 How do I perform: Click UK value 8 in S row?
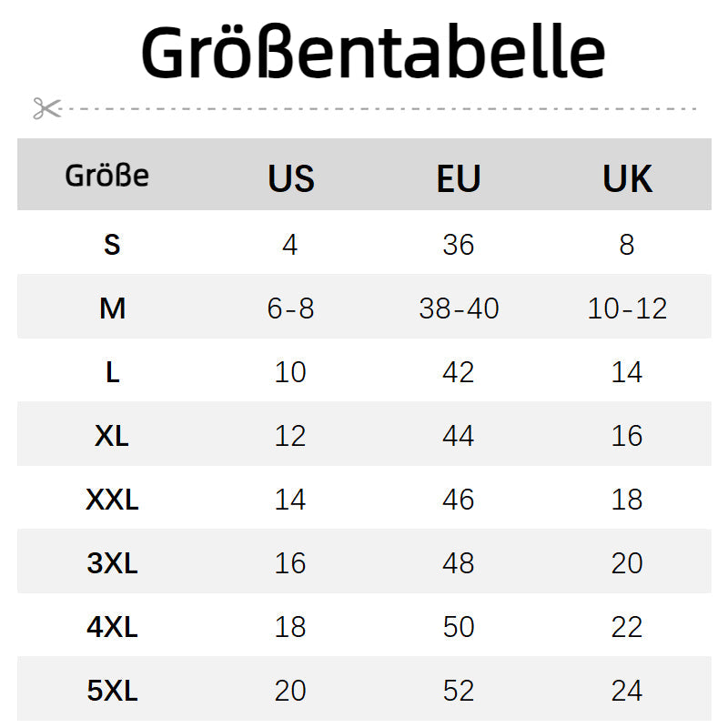(627, 244)
